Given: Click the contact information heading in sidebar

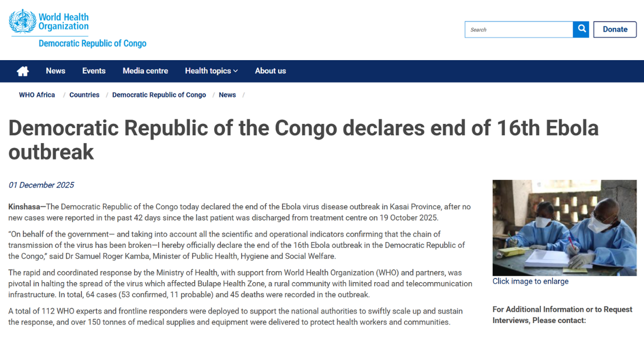Looking at the screenshot, I should tap(562, 314).
